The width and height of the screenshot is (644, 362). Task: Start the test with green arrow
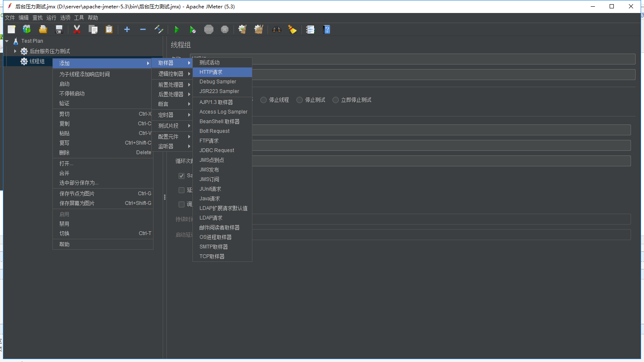(177, 29)
